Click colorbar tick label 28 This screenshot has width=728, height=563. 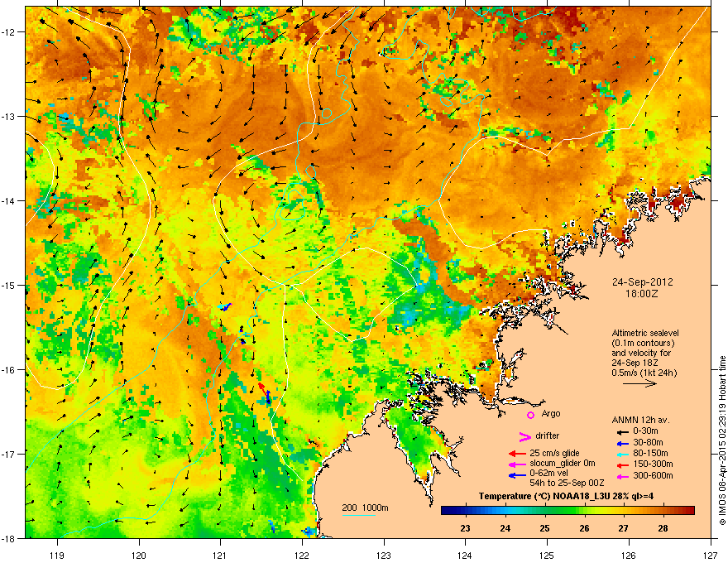663,528
